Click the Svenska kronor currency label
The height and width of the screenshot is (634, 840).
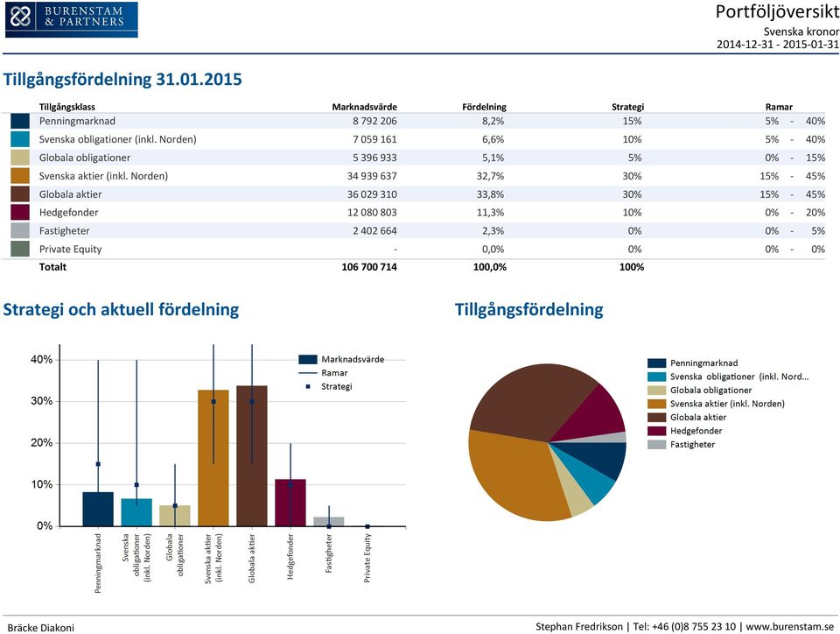pyautogui.click(x=801, y=32)
